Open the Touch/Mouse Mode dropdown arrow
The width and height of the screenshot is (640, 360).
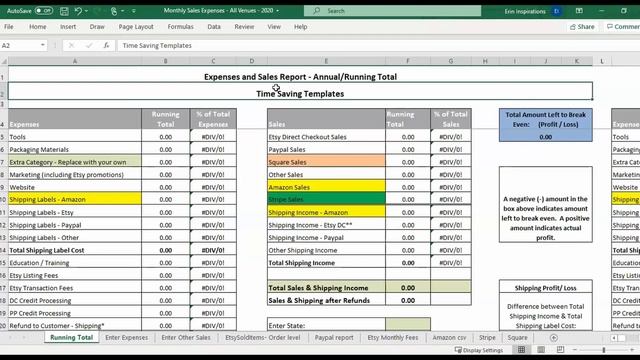[122, 11]
